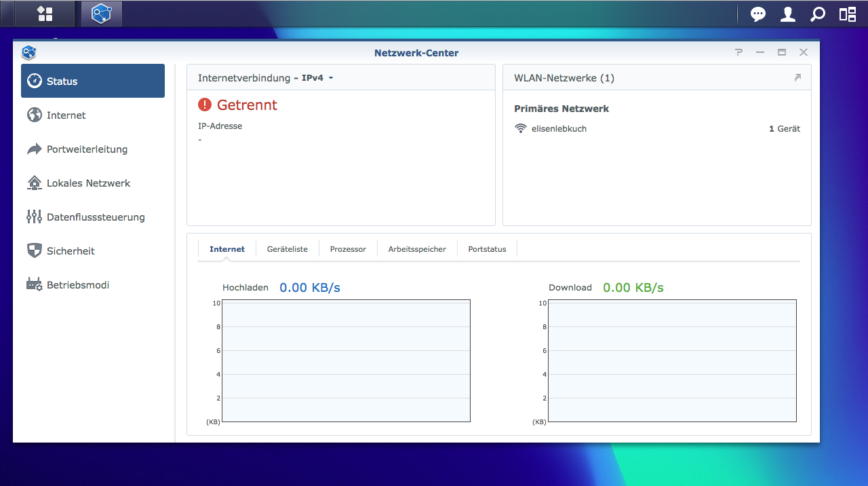Go to Portweiterleitung section label
Viewport: 868px width, 486px height.
point(87,149)
